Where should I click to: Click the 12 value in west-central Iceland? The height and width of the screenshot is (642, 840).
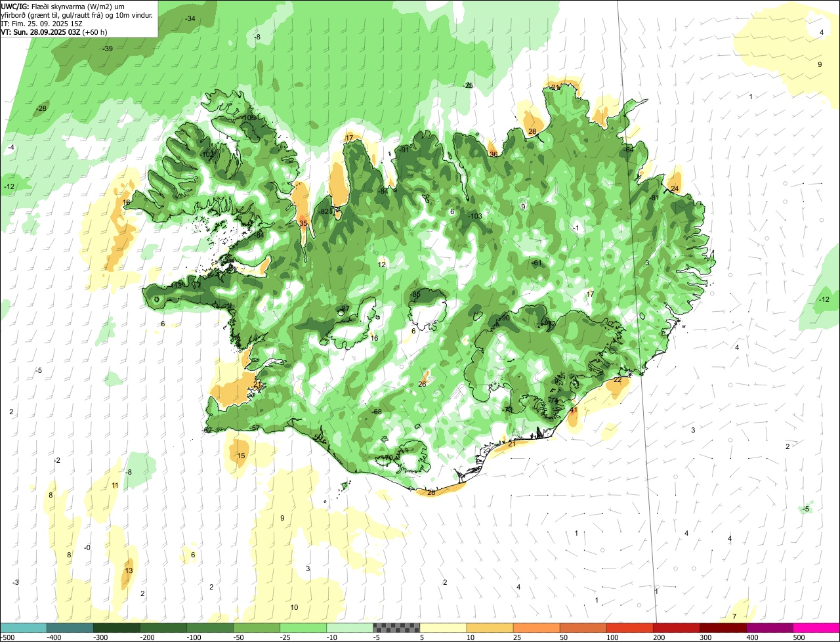coord(382,265)
